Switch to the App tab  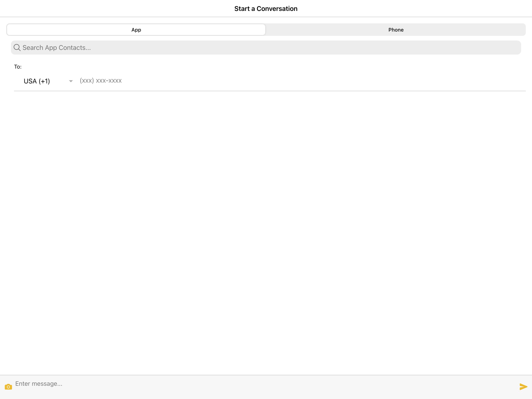[136, 30]
